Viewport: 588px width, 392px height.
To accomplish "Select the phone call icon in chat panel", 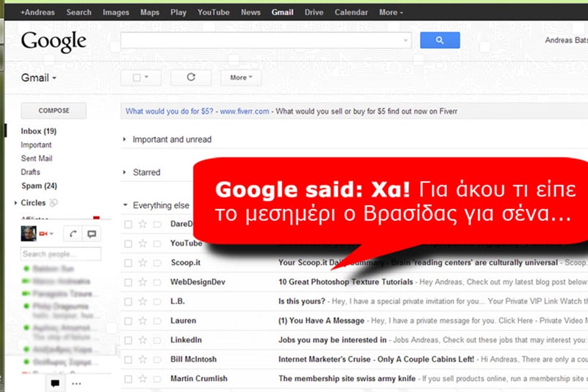I will (72, 233).
